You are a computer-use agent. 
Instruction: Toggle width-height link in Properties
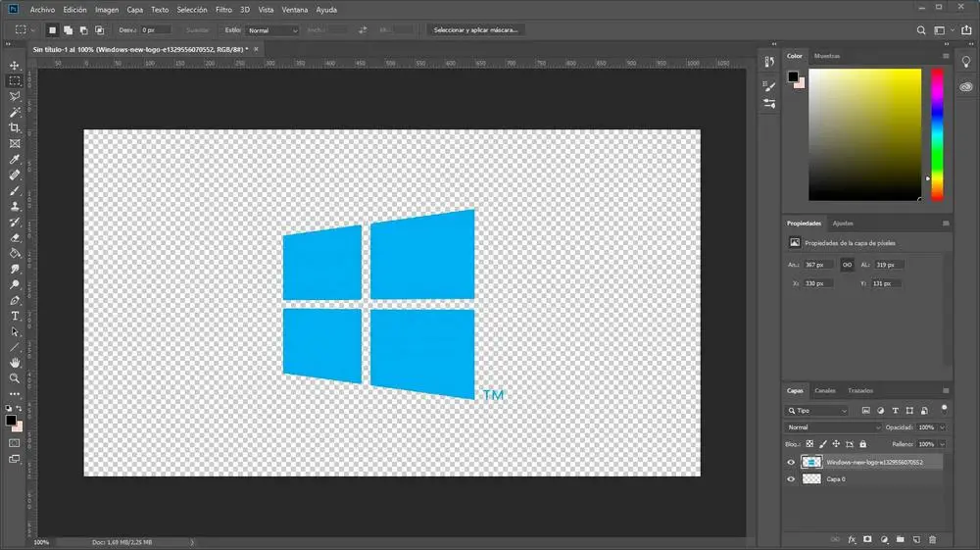pyautogui.click(x=847, y=265)
